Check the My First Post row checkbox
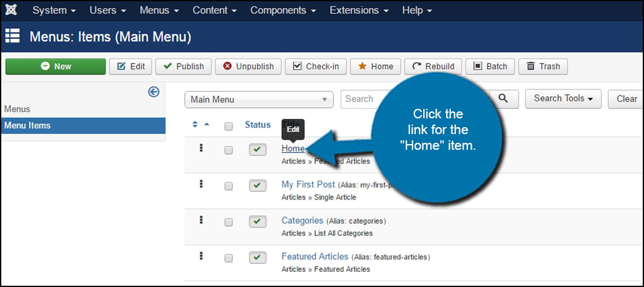Viewport: 644px width, 287px height. (x=228, y=186)
